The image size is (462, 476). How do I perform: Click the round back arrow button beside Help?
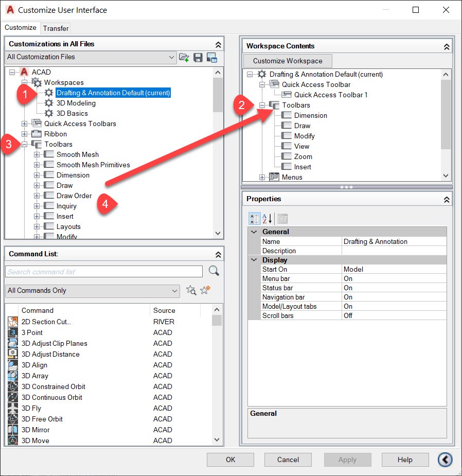pos(445,460)
